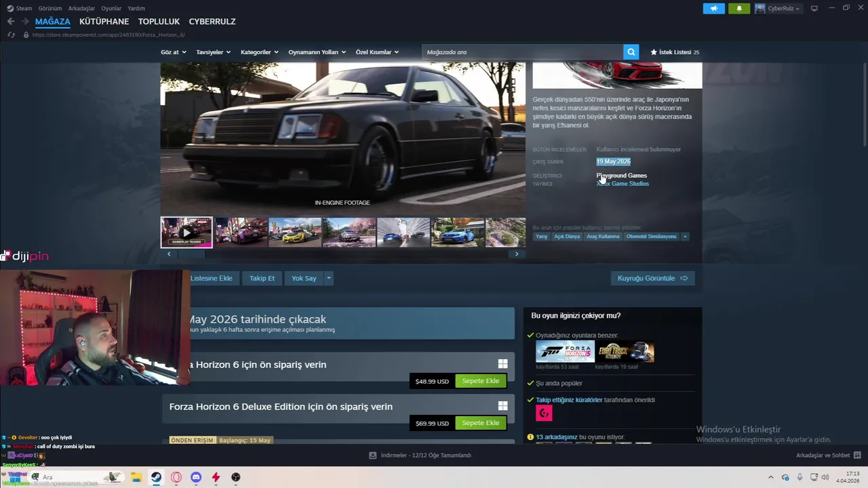Screen dimensions: 868x488
Task: Add $48.99 edition with Sepete Ekle
Action: [481, 381]
